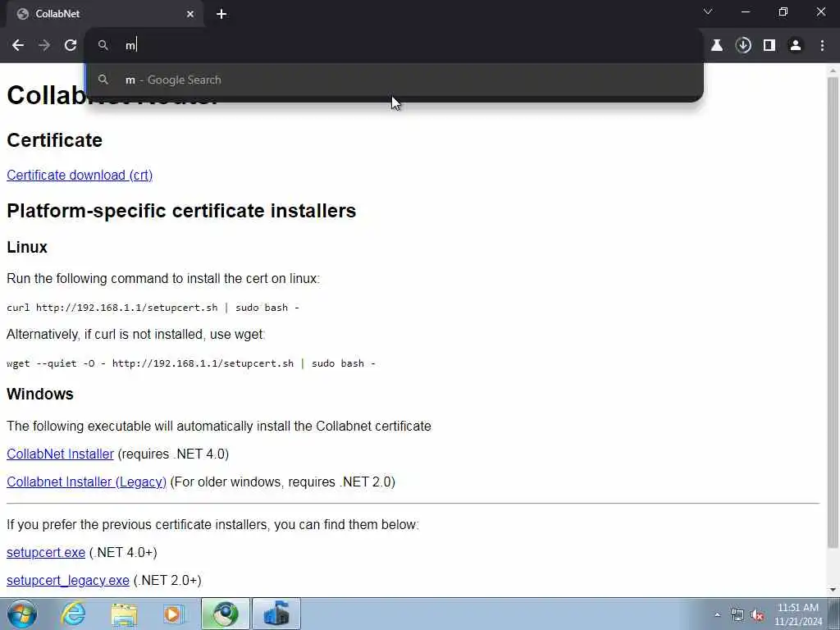Open the Collabnet Installer (Legacy) link
This screenshot has width=840, height=630.
click(x=86, y=482)
